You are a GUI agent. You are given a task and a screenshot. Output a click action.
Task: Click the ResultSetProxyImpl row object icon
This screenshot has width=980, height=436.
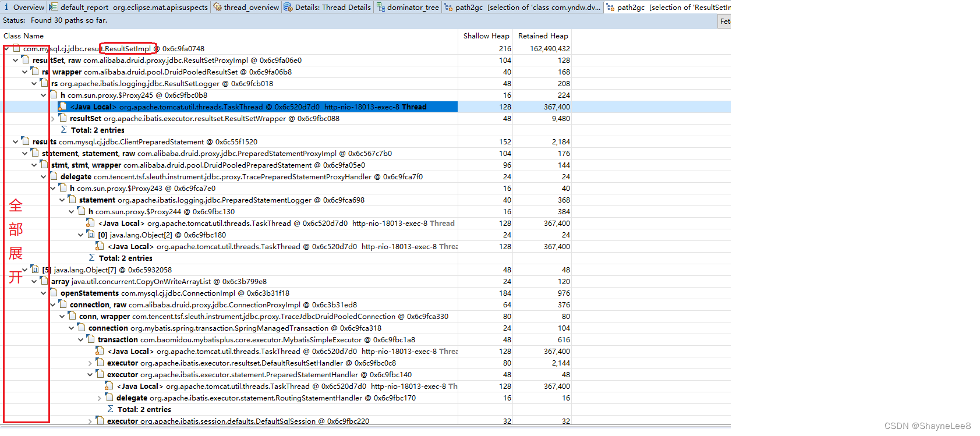point(26,60)
